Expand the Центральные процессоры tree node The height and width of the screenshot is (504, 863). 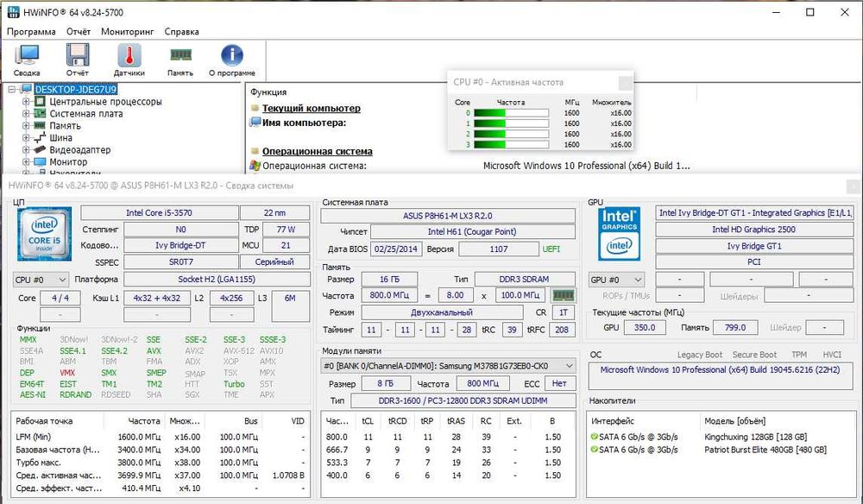[x=26, y=101]
